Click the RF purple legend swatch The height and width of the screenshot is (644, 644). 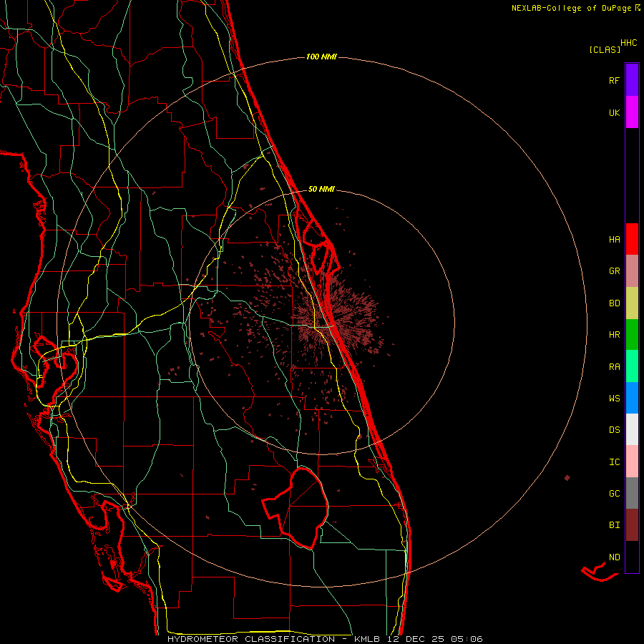632,79
